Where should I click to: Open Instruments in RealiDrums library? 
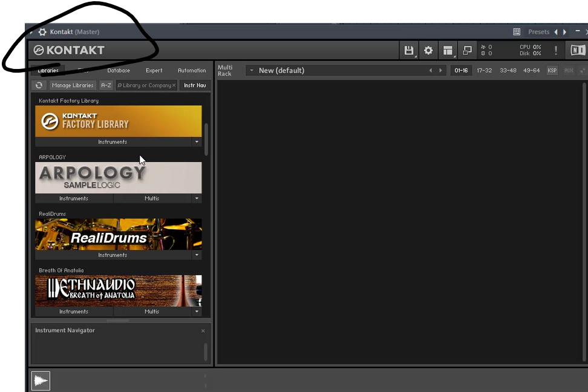[113, 255]
